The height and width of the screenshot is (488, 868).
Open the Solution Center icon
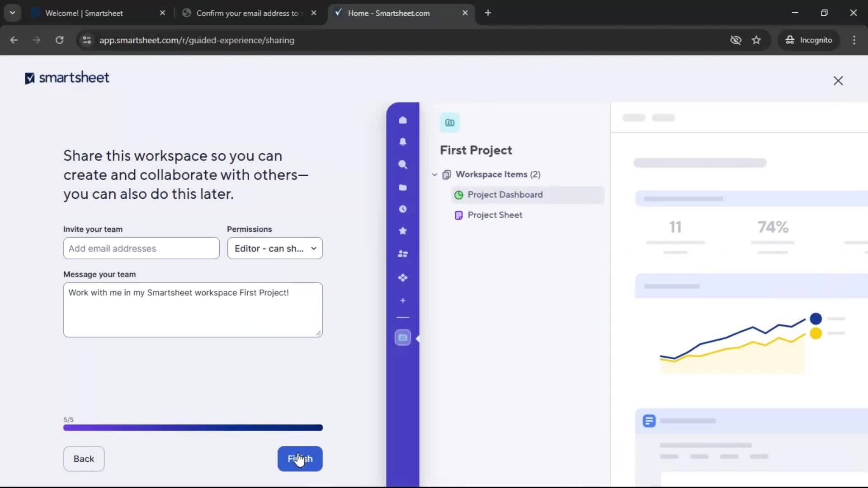[403, 278]
